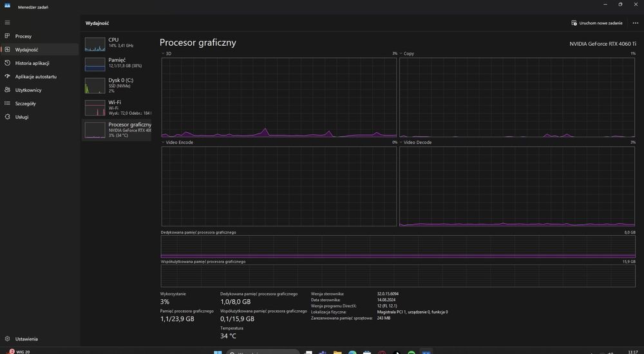The image size is (644, 354).
Task: Open the Video Decode graph dropdown
Action: 401,143
